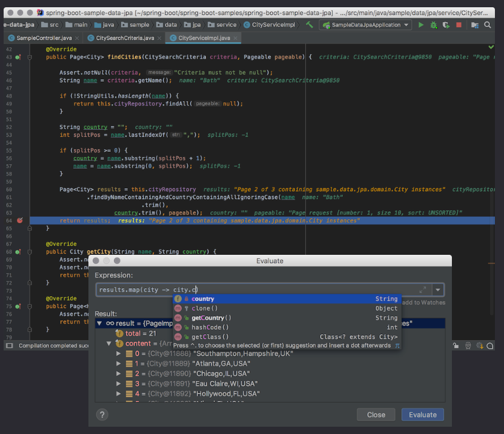Open help with the question mark button
Viewport: 504px width, 434px height.
[102, 415]
